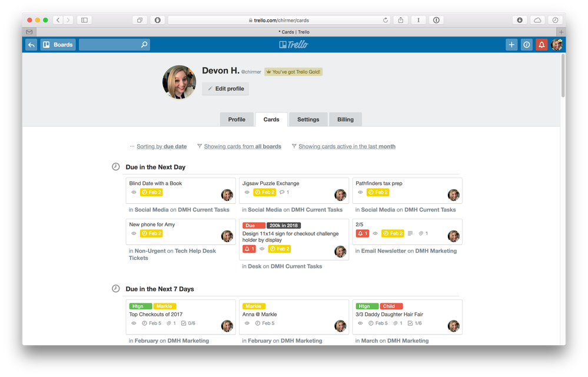The height and width of the screenshot is (377, 588).
Task: Click member avatar on Pathfinders tax prep card
Action: [454, 195]
